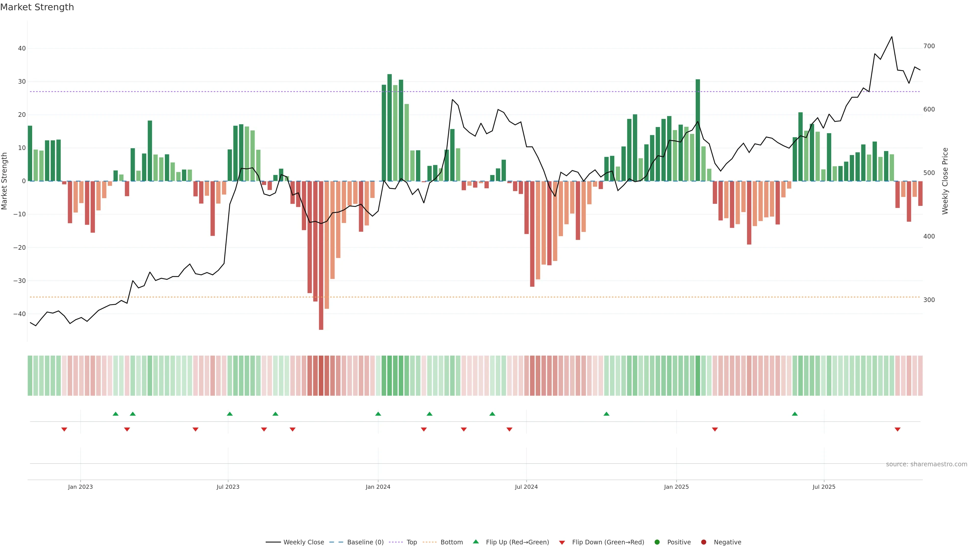This screenshot has height=551, width=980.
Task: Toggle Flip Up (Red→Green) legend item
Action: click(x=517, y=542)
